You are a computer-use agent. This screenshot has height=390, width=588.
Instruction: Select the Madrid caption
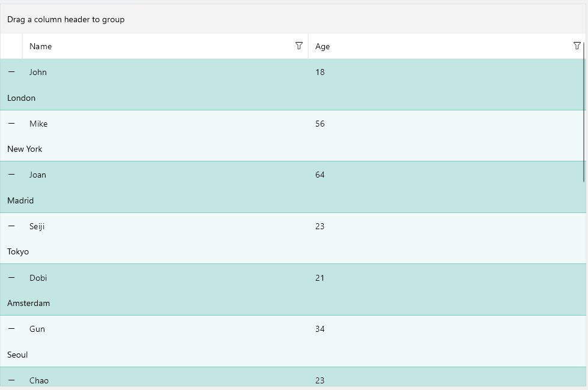[20, 200]
